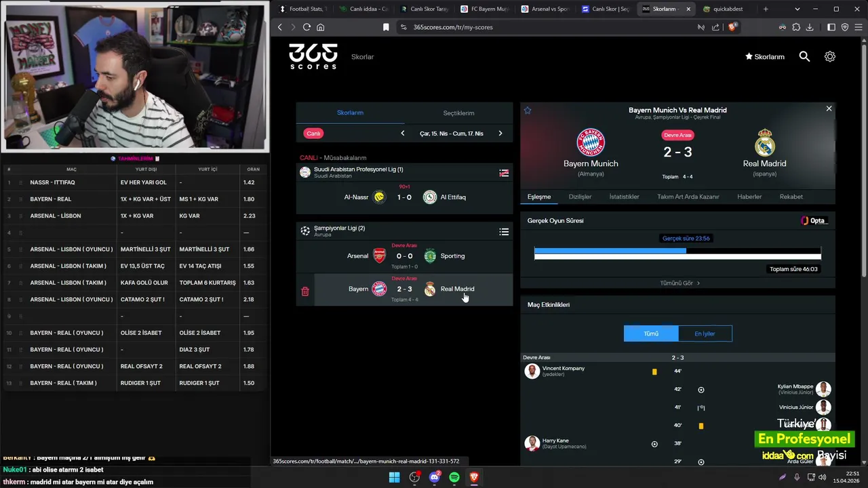Viewport: 868px width, 488px height.
Task: Delete the Bayern match with trash icon
Action: 305,291
